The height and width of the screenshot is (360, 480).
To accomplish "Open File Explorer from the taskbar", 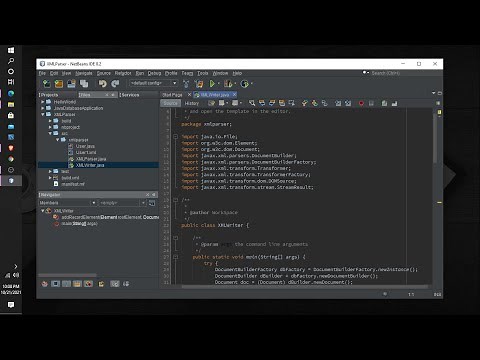I will [11, 105].
